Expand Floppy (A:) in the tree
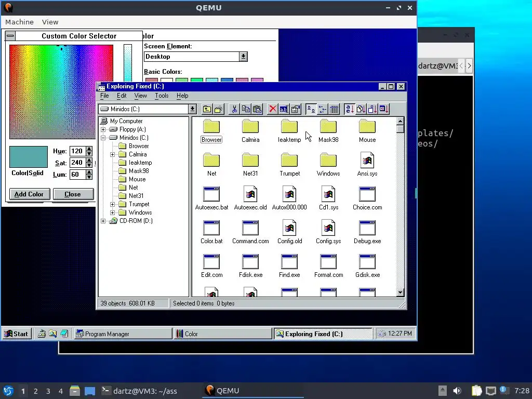This screenshot has height=399, width=532. (103, 129)
